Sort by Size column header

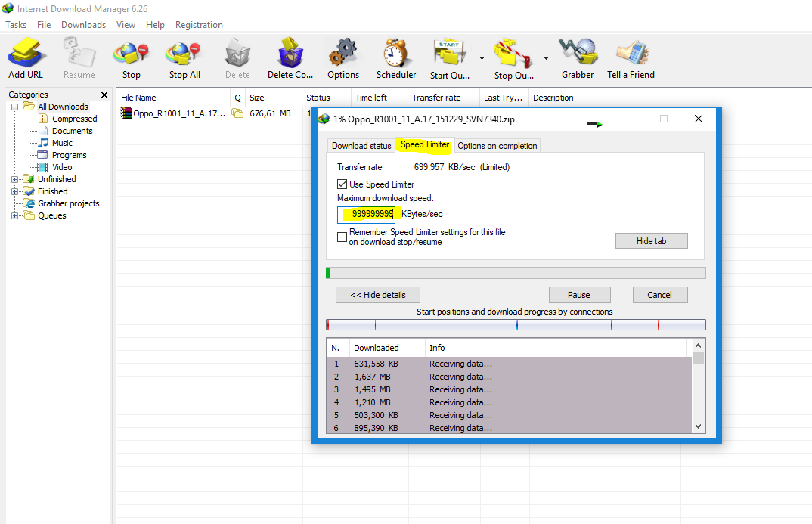[274, 98]
